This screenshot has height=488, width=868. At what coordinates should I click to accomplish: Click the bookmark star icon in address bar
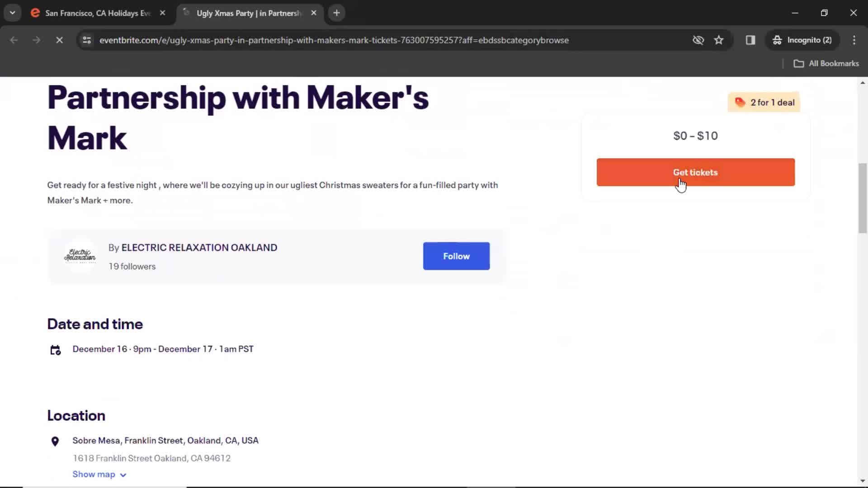(x=719, y=40)
